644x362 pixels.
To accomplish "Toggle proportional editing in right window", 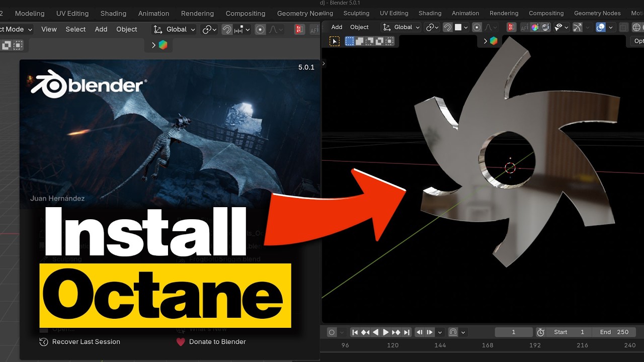I will [x=477, y=27].
